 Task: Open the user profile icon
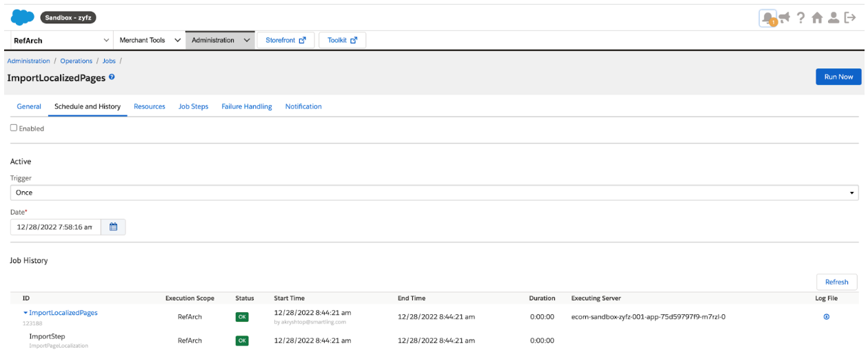(x=834, y=19)
